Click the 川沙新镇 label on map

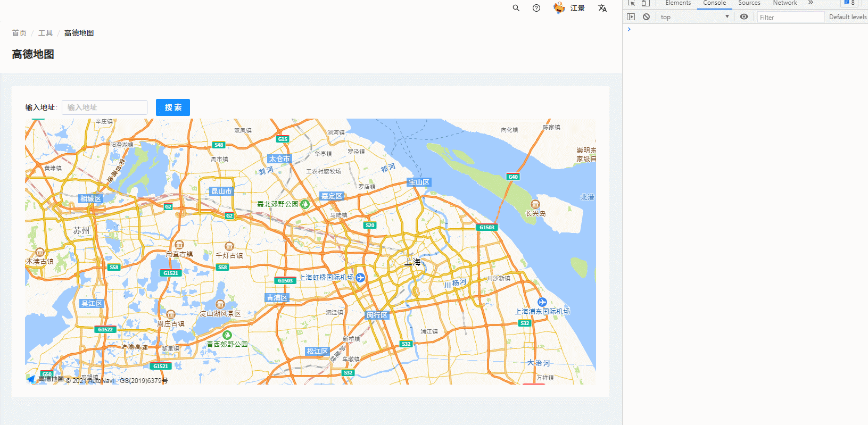(x=499, y=278)
